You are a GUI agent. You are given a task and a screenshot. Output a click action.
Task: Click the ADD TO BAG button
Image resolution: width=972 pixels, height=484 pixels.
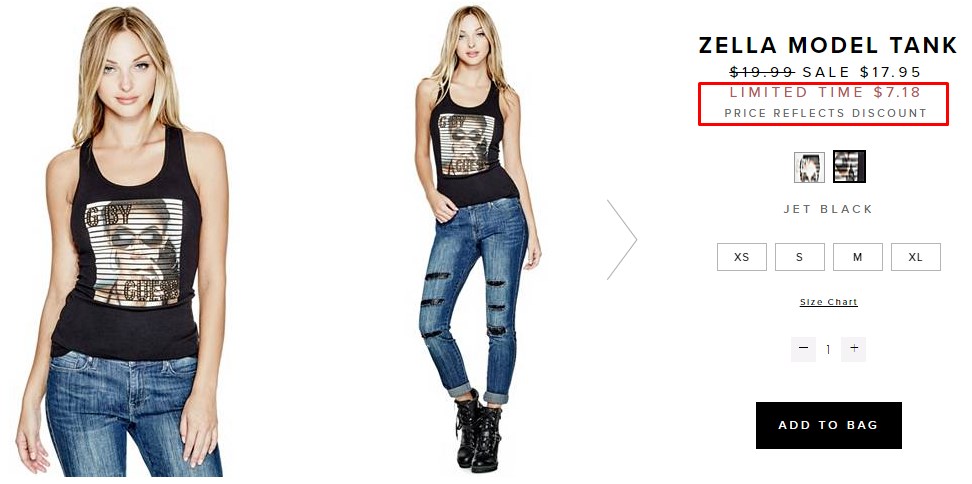(x=829, y=425)
